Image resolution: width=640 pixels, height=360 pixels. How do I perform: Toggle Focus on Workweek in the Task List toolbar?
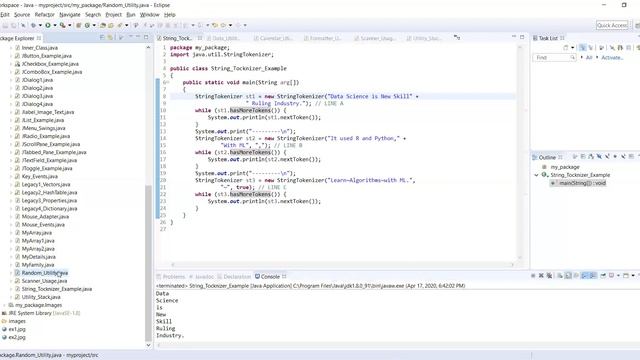click(x=601, y=48)
